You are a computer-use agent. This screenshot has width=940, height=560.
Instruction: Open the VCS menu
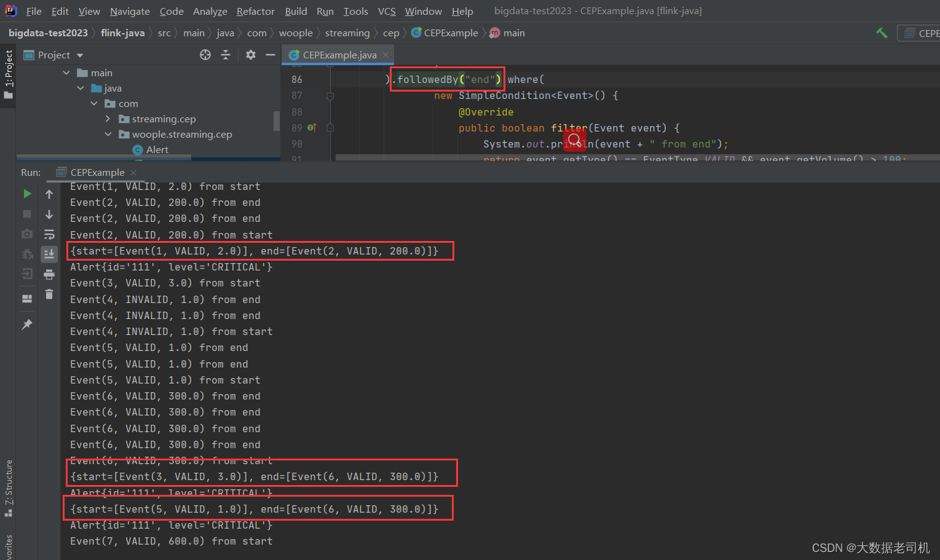coord(387,11)
